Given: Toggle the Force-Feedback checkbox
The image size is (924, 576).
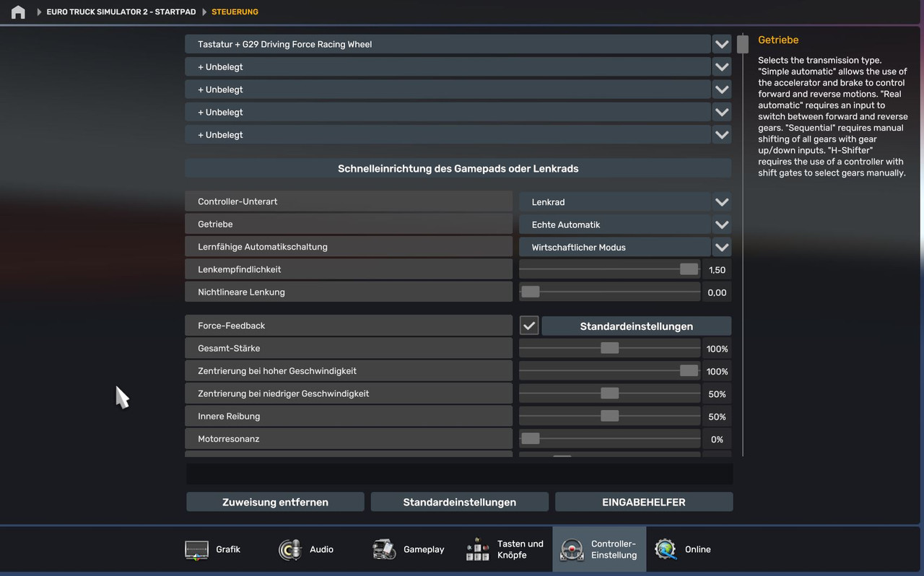Looking at the screenshot, I should tap(529, 326).
